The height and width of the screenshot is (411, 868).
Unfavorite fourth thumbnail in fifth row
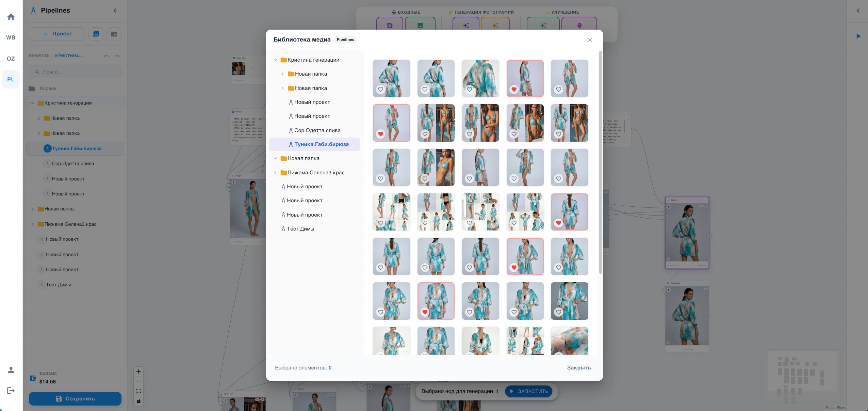[x=514, y=268]
